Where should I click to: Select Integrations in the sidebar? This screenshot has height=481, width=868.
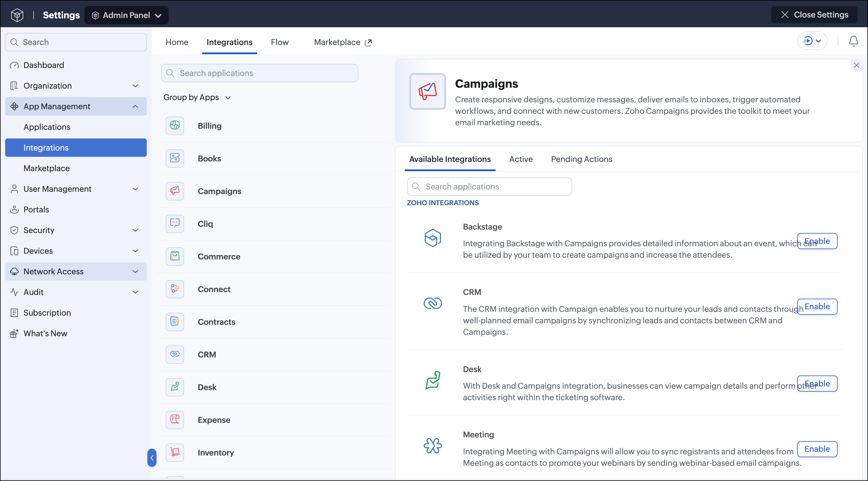[x=76, y=148]
